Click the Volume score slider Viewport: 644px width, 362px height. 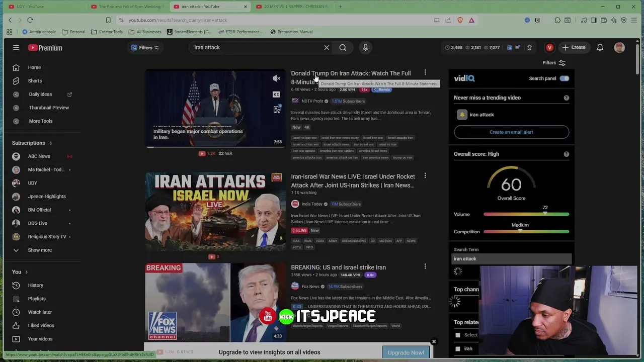526,215
